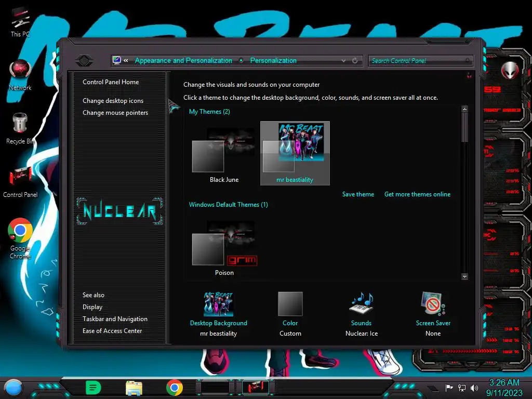The height and width of the screenshot is (399, 532).
Task: Open the Control Panel desktop shortcut
Action: pyautogui.click(x=20, y=182)
